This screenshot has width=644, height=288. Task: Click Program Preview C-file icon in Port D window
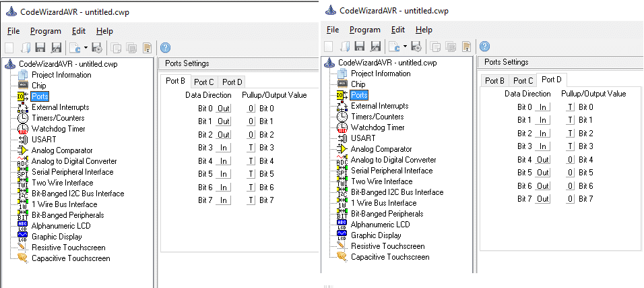394,46
